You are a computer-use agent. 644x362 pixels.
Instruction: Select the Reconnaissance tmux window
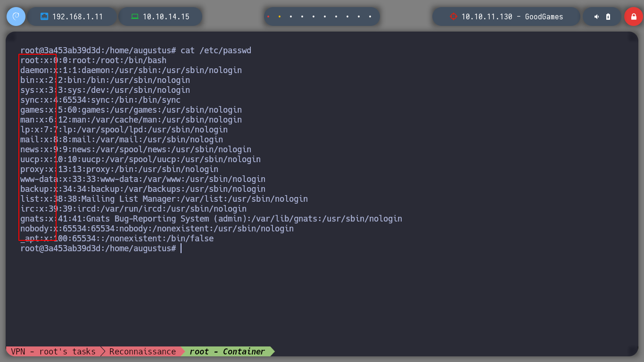[x=142, y=352]
